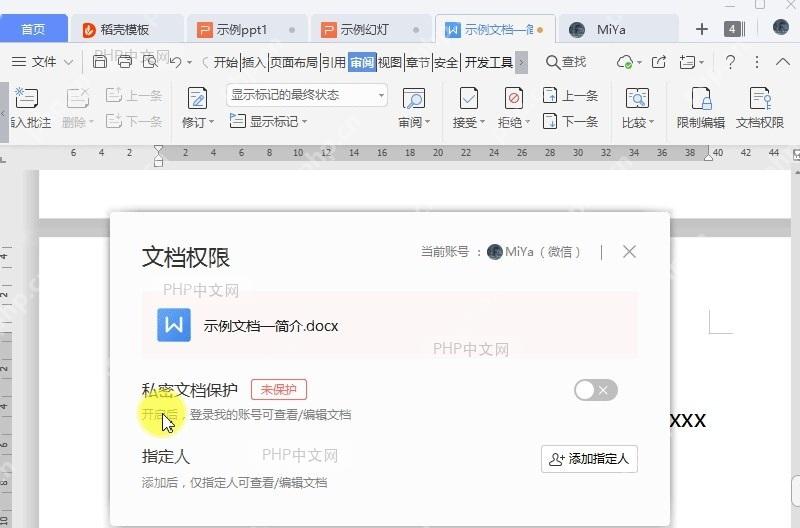Switch to the 示例ppt1 document tab
Image resolution: width=800 pixels, height=528 pixels.
click(247, 30)
